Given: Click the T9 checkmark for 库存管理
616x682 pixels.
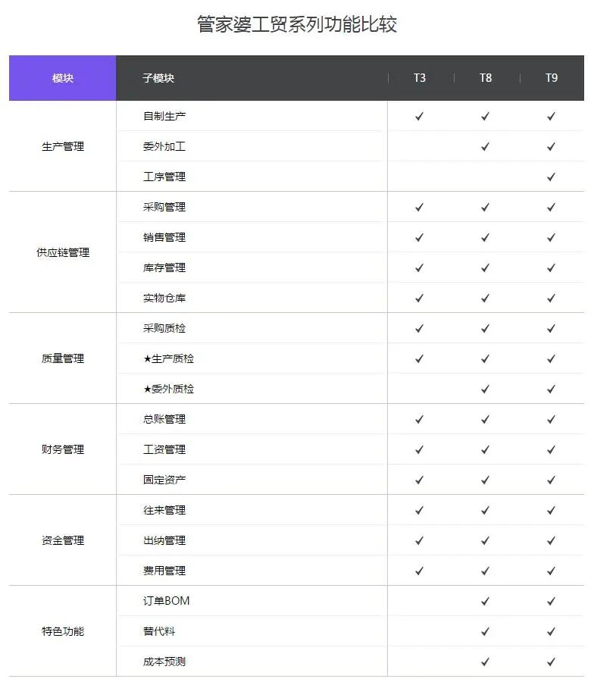Looking at the screenshot, I should pos(551,267).
